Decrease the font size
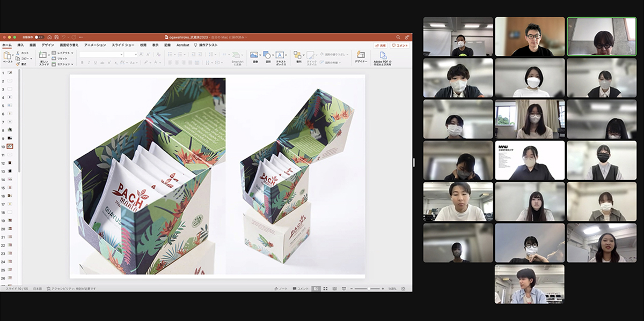The height and width of the screenshot is (321, 644). pos(148,54)
